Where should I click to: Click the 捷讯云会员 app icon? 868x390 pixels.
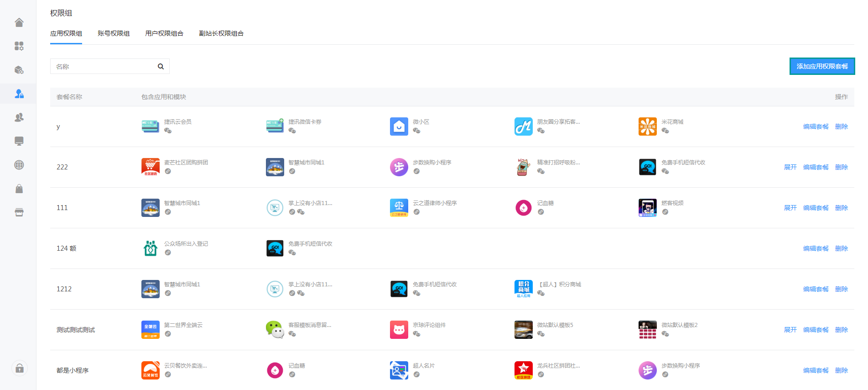point(151,126)
